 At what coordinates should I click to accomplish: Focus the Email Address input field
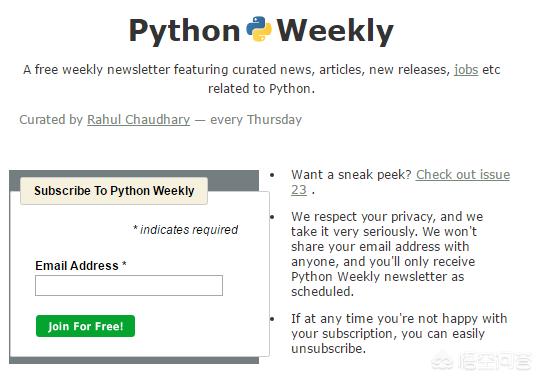pos(129,286)
